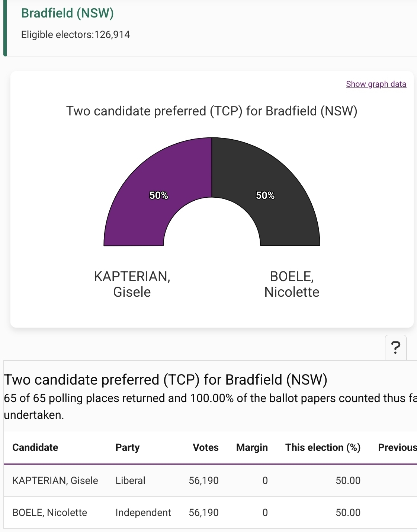Click the This election (%) column header

point(323,447)
